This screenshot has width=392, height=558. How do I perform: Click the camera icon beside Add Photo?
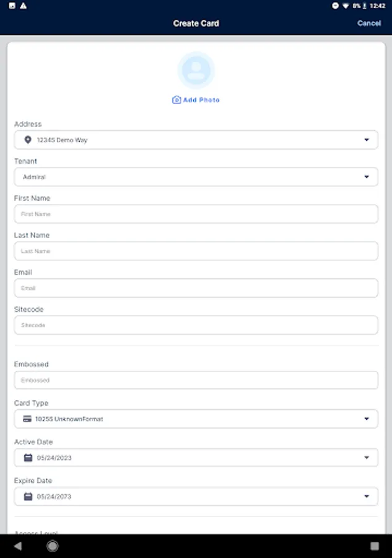pos(176,100)
